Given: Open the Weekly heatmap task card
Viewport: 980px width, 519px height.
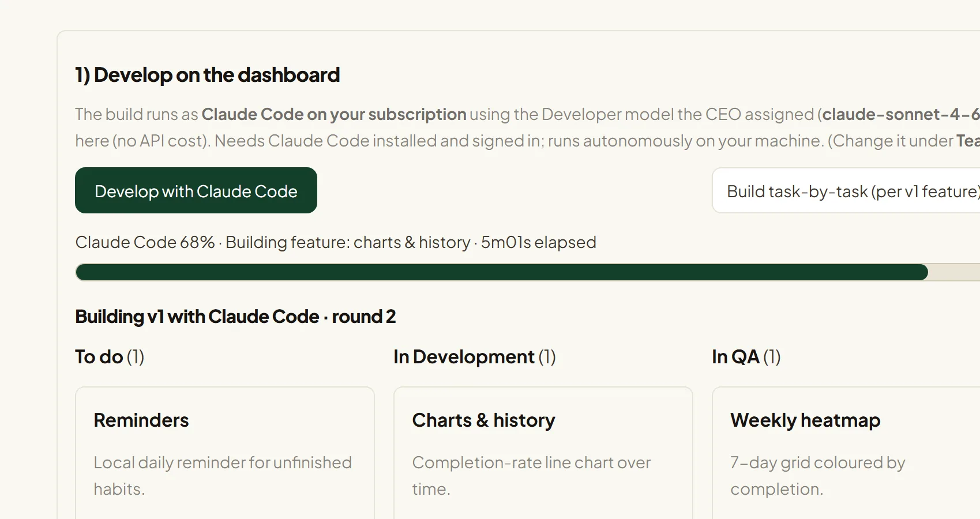Looking at the screenshot, I should pos(846,453).
